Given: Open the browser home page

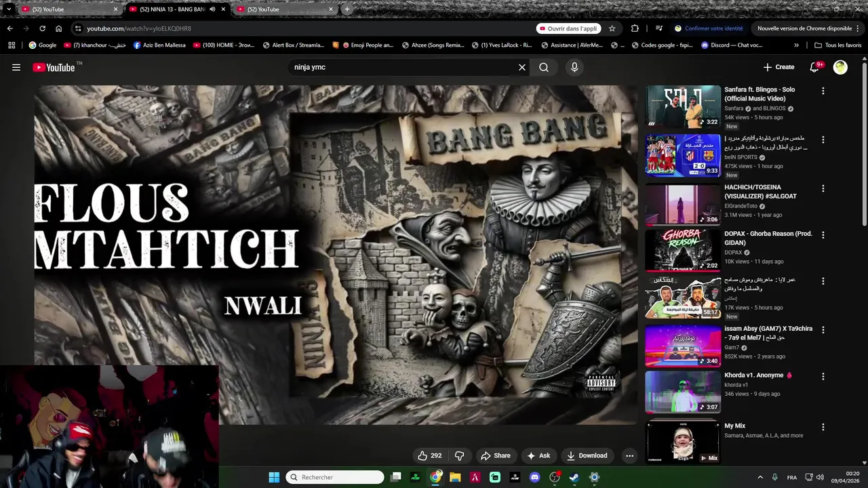Looking at the screenshot, I should coord(59,28).
